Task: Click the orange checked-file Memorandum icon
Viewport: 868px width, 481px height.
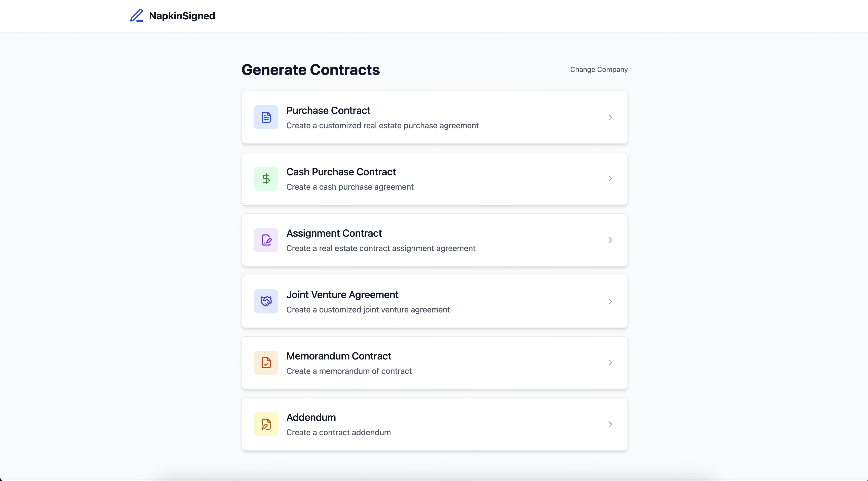Action: (x=266, y=363)
